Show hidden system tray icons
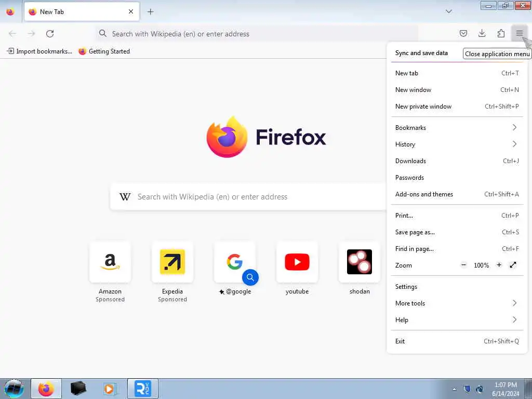This screenshot has width=532, height=399. coord(454,389)
